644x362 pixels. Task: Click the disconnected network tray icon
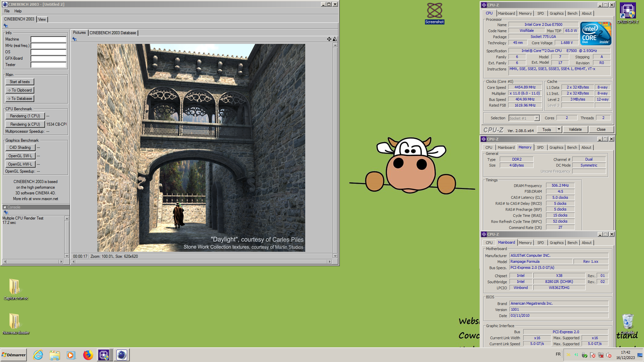coord(601,355)
